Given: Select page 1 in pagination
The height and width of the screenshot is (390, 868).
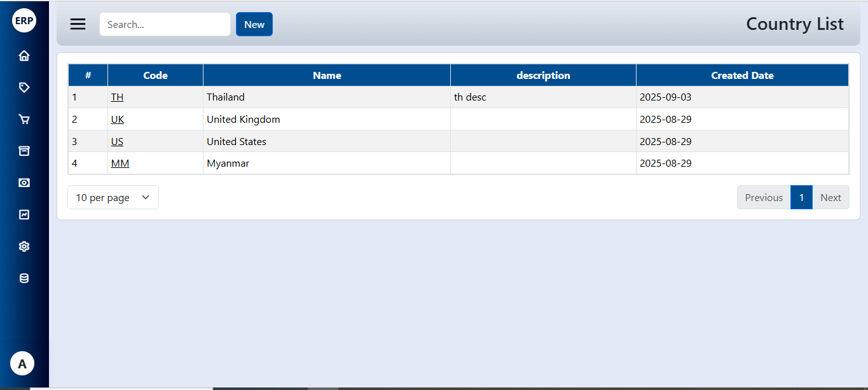Looking at the screenshot, I should click(x=801, y=197).
